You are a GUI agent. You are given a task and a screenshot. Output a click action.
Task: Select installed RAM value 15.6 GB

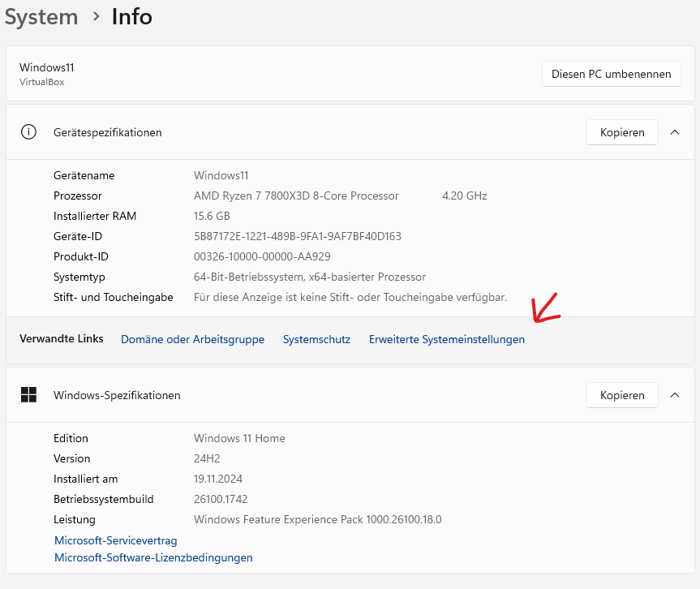pos(212,216)
